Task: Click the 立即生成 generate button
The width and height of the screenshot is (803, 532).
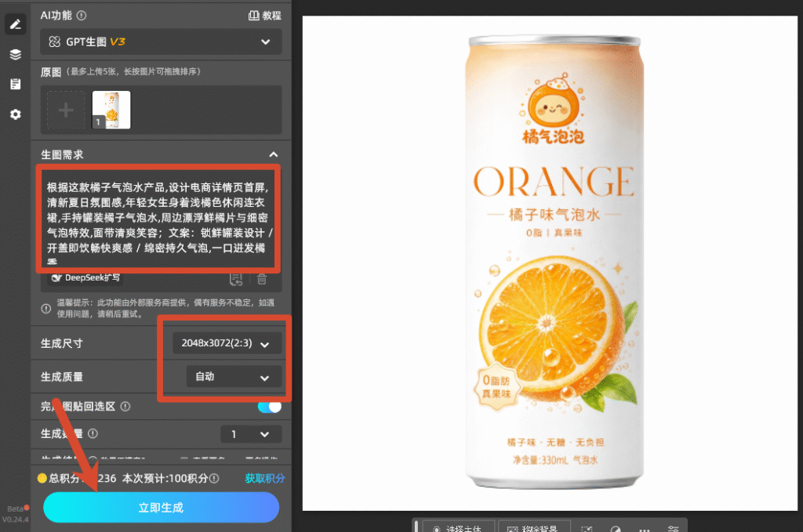Action: [x=161, y=508]
